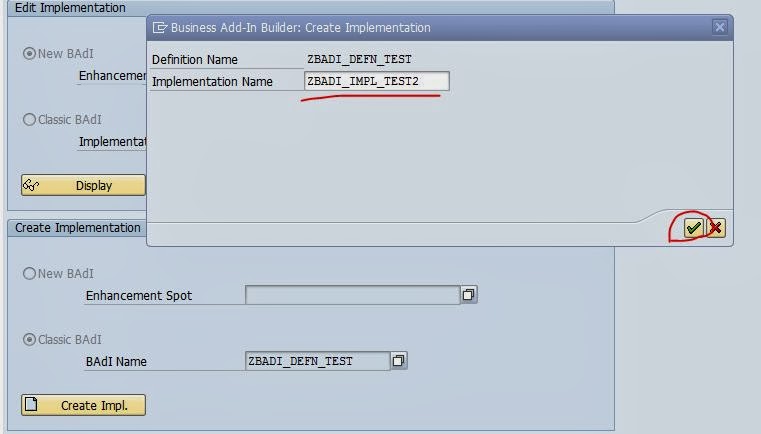The width and height of the screenshot is (761, 434).
Task: Select Classic BAdI radio under Create Implementation
Action: click(x=30, y=339)
